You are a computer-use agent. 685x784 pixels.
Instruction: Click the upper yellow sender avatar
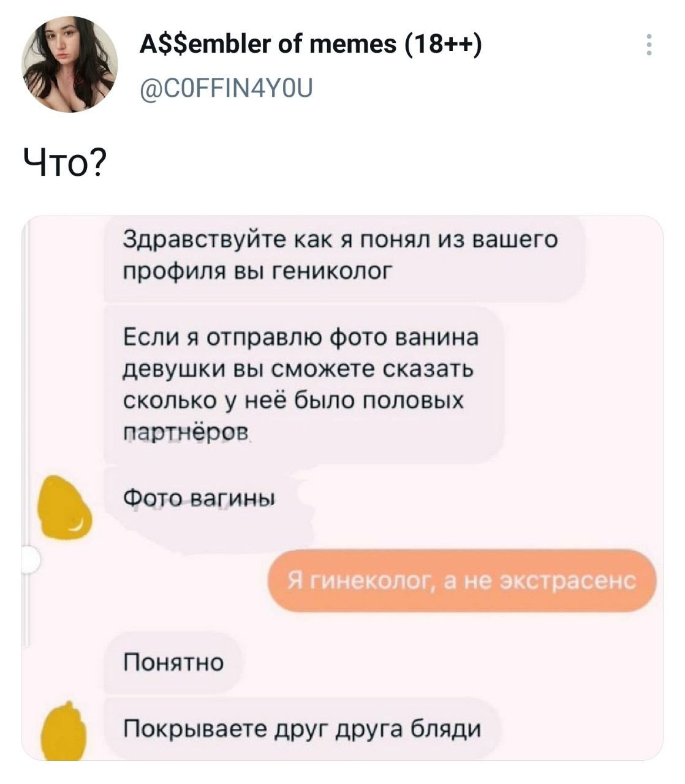pyautogui.click(x=64, y=507)
